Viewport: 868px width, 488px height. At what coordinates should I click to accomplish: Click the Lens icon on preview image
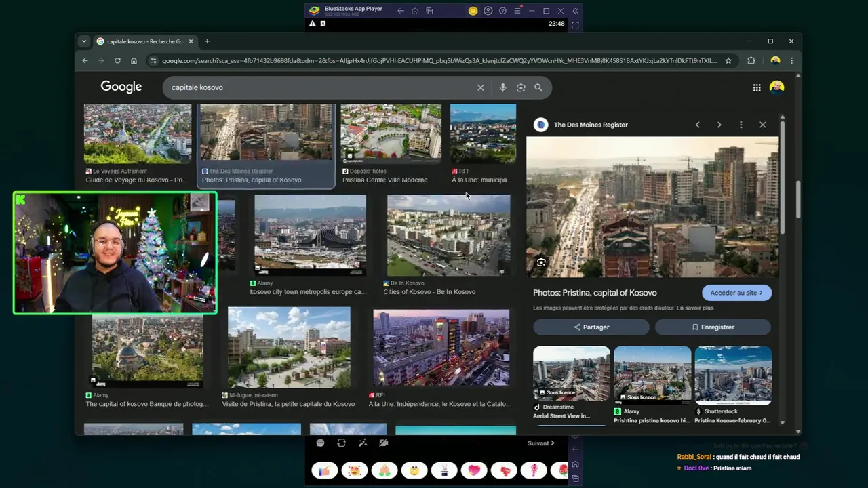point(541,262)
